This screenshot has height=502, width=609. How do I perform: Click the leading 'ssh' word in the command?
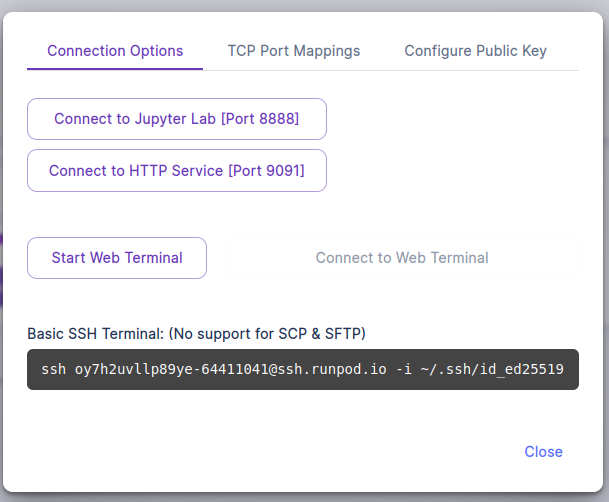coord(53,370)
